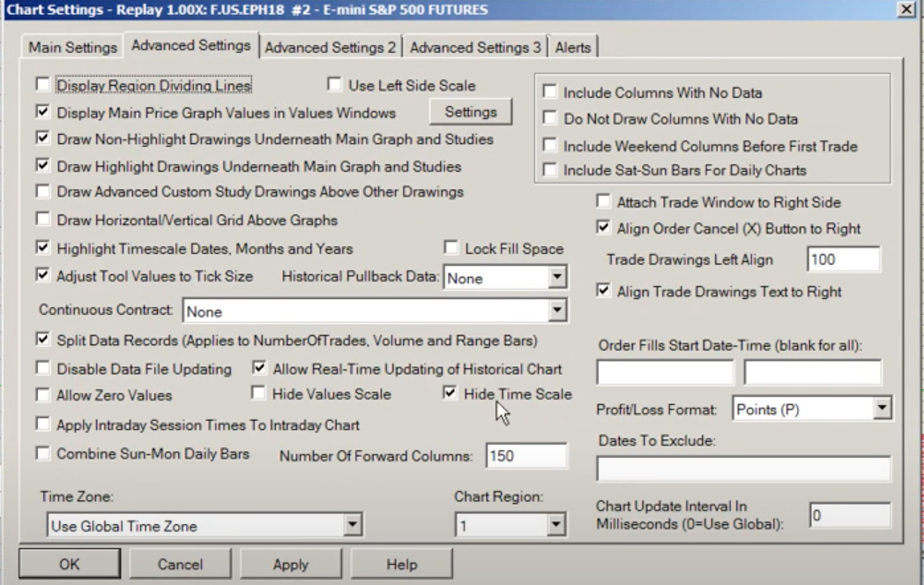Viewport: 924px width, 585px height.
Task: Enable the Lock Fill Space checkbox
Action: click(451, 247)
